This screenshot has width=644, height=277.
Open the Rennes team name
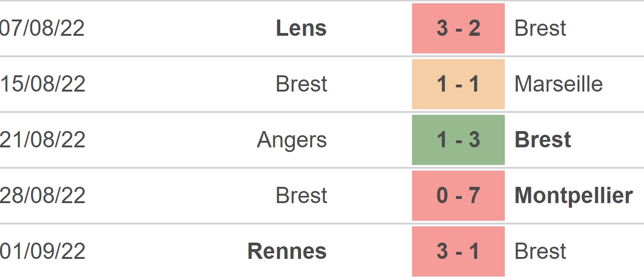287,251
